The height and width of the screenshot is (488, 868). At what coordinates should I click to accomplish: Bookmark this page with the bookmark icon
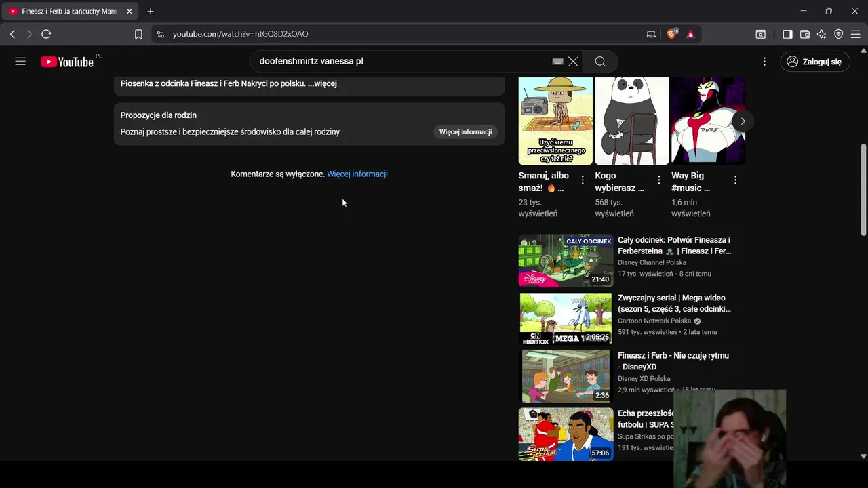point(138,34)
